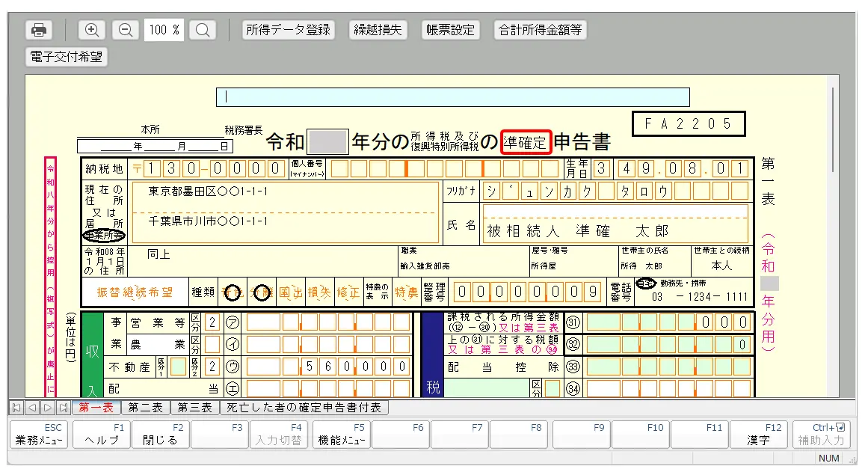The width and height of the screenshot is (868, 472).
Task: Toggle the 分離 type option
Action: click(x=261, y=292)
